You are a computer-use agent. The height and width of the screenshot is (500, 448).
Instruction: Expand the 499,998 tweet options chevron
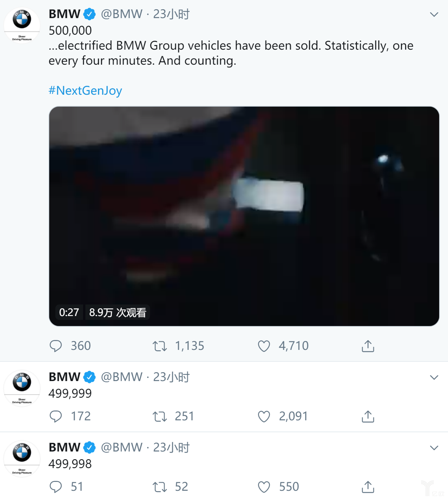pyautogui.click(x=434, y=448)
